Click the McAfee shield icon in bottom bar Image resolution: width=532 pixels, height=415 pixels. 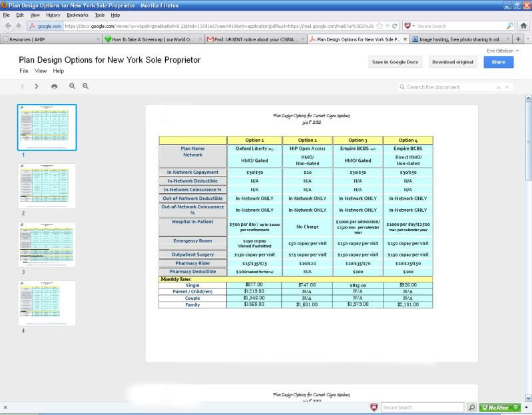tap(374, 407)
